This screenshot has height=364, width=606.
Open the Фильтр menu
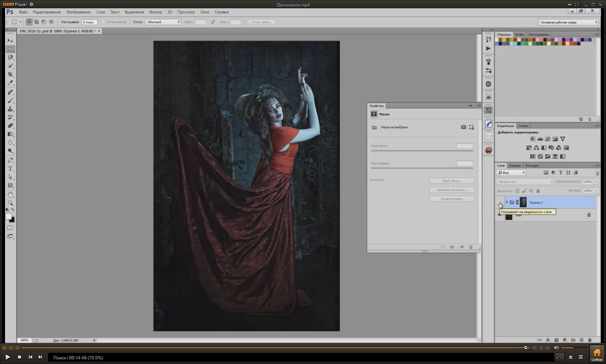click(x=156, y=12)
